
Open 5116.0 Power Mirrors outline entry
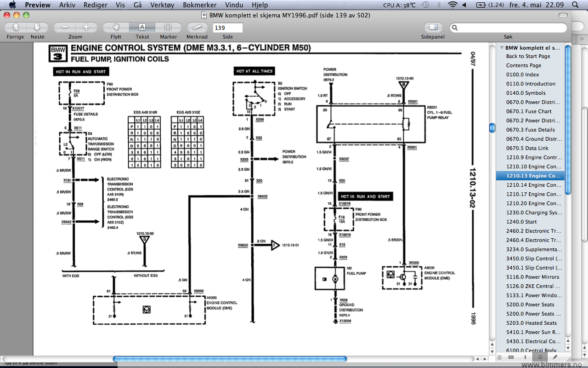533,277
